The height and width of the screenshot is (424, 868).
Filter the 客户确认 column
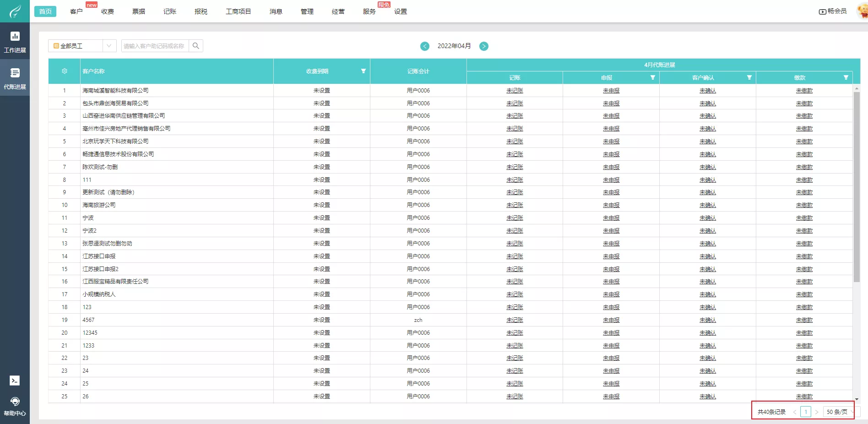pyautogui.click(x=749, y=77)
